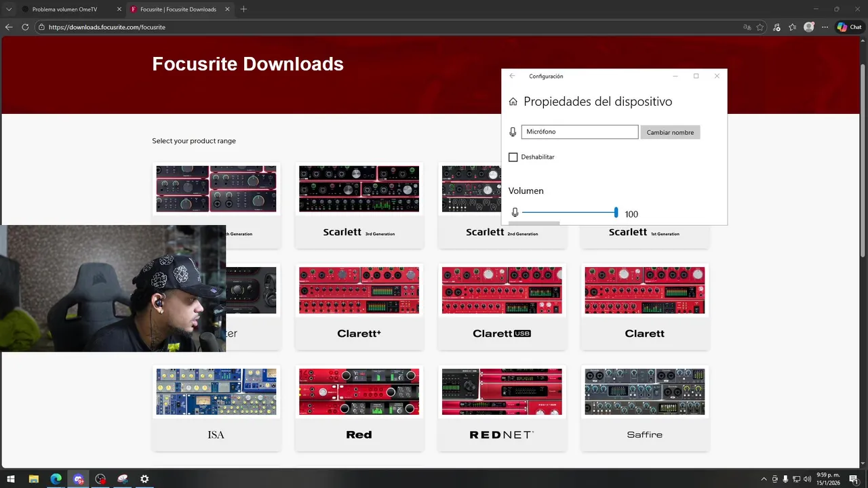This screenshot has height=488, width=868.
Task: Open the Saffire product card
Action: click(645, 408)
